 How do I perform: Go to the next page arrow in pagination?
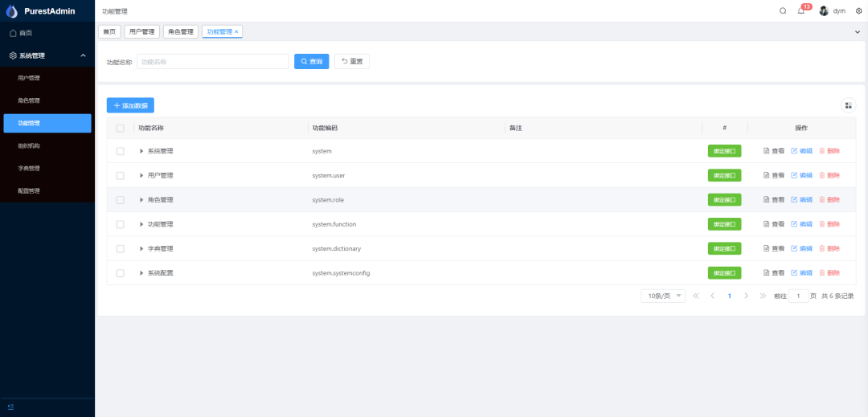(x=747, y=296)
